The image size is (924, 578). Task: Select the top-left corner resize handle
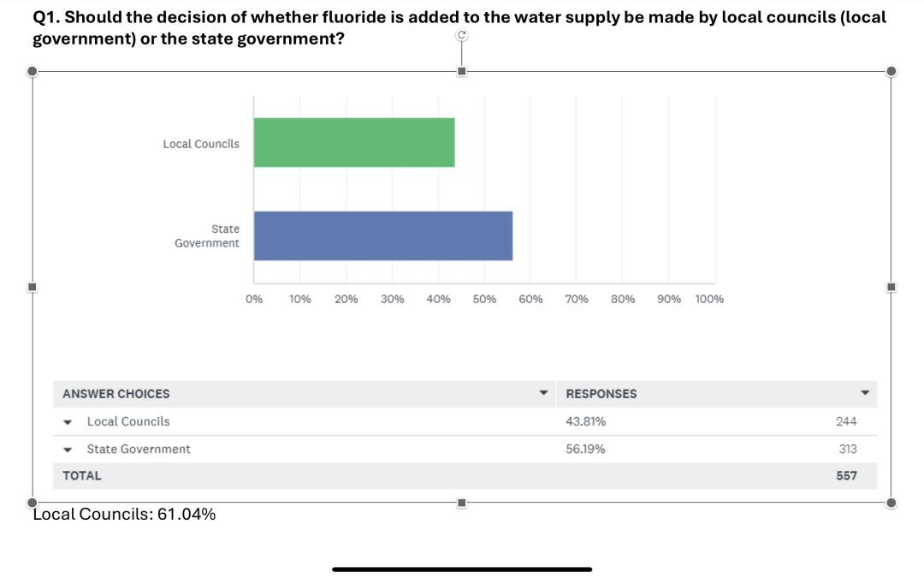pos(33,71)
